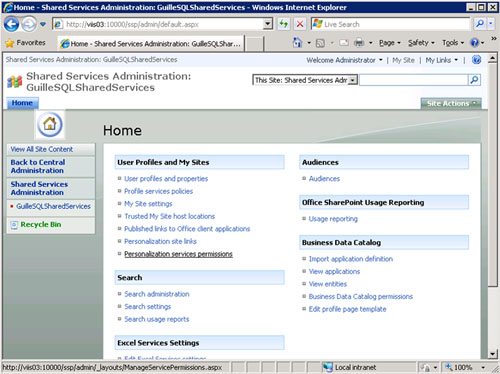Open the Safety menu

421,43
